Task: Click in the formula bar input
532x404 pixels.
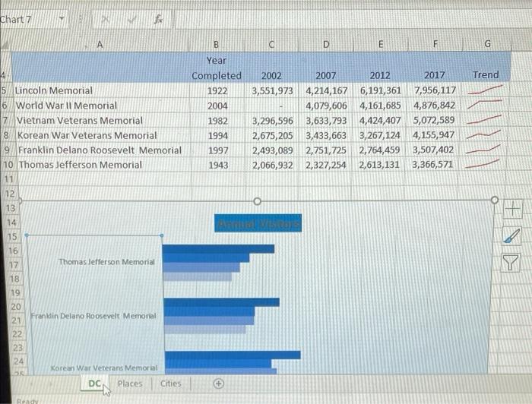Action: [x=353, y=19]
